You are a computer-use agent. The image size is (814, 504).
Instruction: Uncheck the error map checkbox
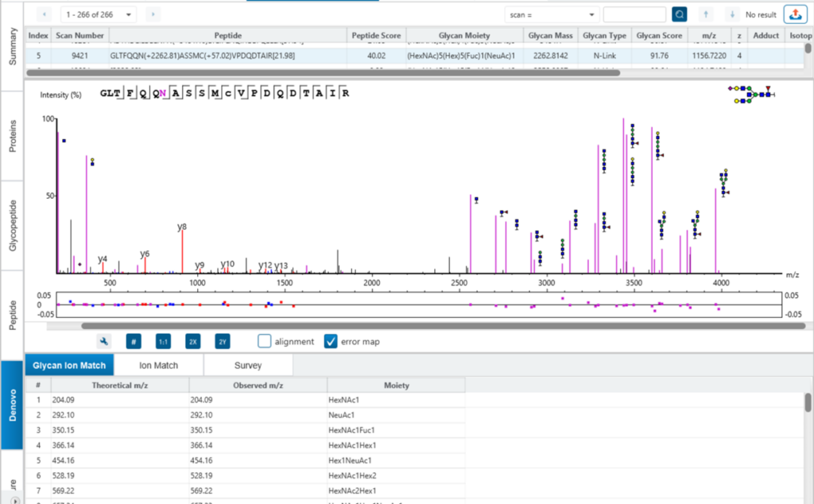(x=331, y=341)
